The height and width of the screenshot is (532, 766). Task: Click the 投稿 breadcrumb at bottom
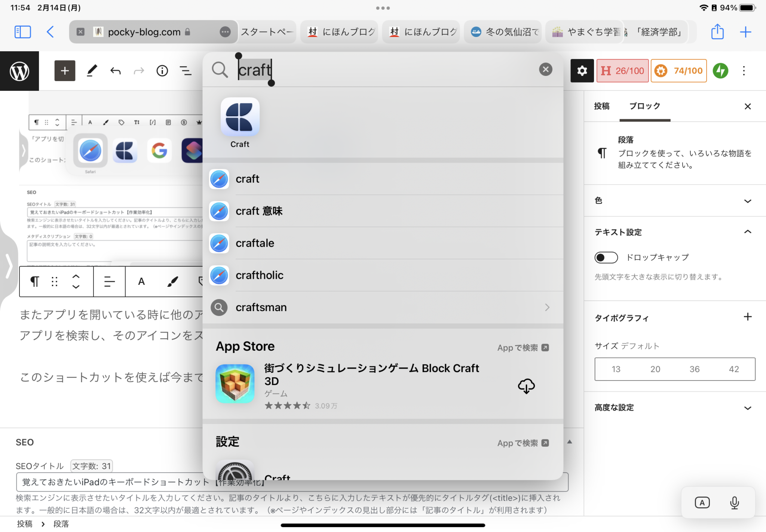(x=24, y=524)
